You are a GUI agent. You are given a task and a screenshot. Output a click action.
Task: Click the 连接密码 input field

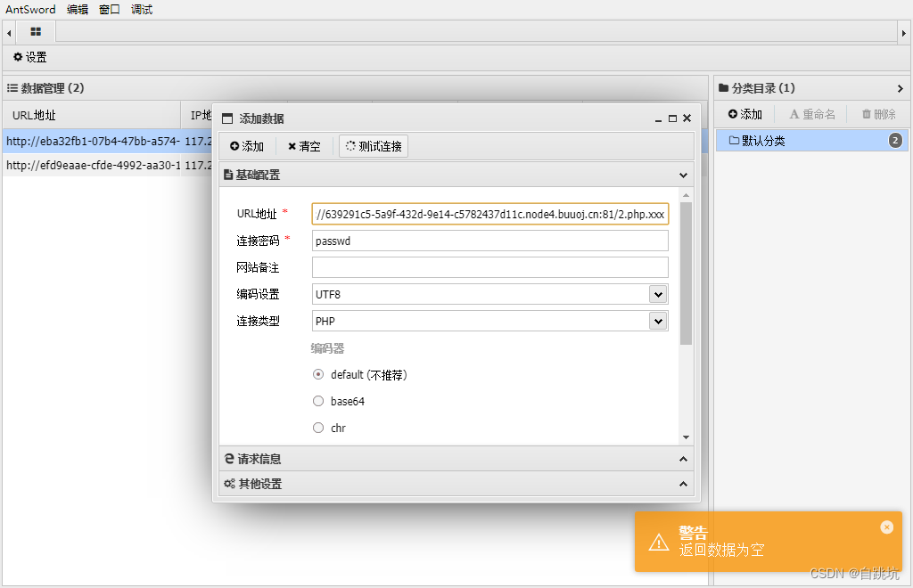(489, 241)
